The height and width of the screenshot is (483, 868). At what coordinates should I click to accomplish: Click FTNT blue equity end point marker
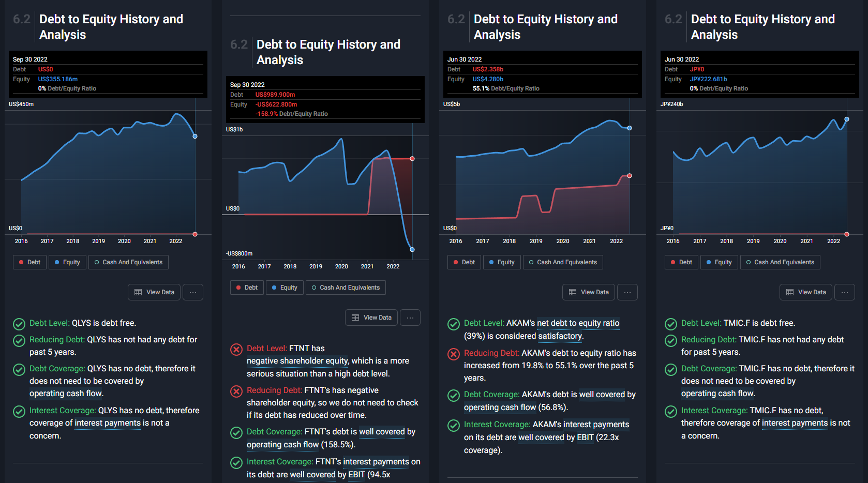tap(412, 250)
